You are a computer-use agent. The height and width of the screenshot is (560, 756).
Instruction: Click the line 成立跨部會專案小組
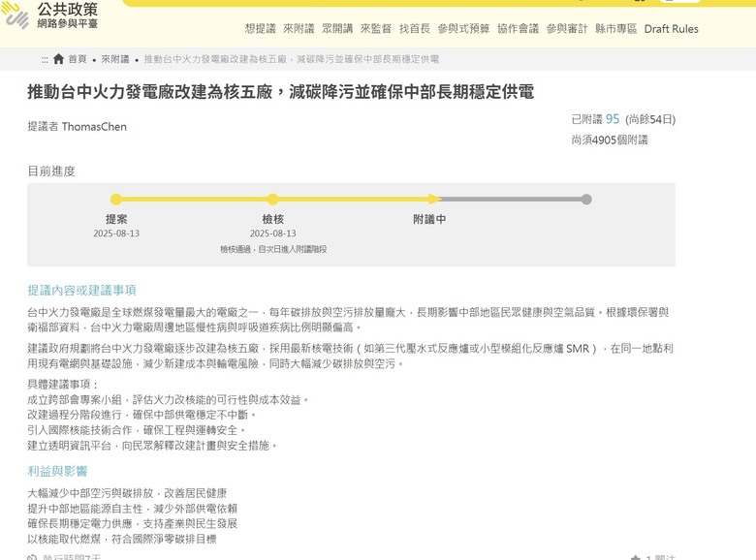(x=168, y=399)
